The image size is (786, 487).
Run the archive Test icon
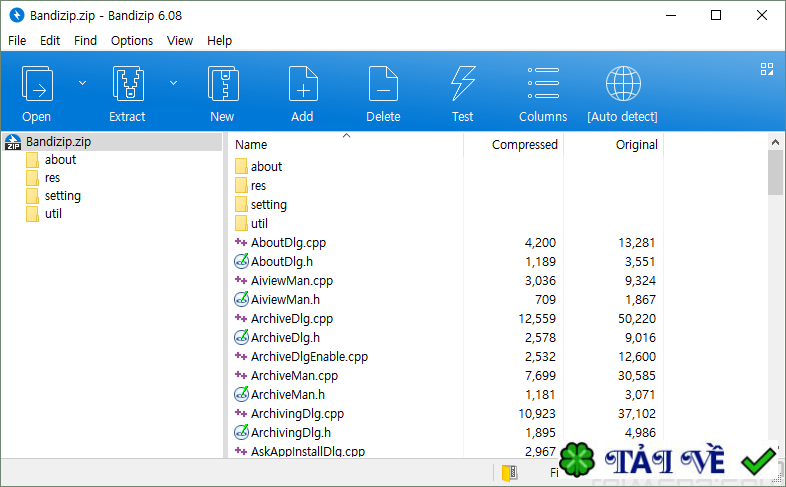(x=462, y=85)
